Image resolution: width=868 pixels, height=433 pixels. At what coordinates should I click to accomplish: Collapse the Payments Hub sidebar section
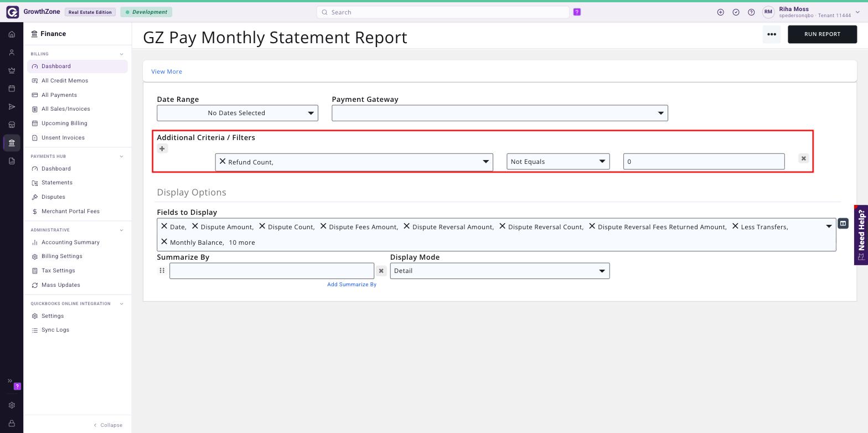pyautogui.click(x=121, y=157)
